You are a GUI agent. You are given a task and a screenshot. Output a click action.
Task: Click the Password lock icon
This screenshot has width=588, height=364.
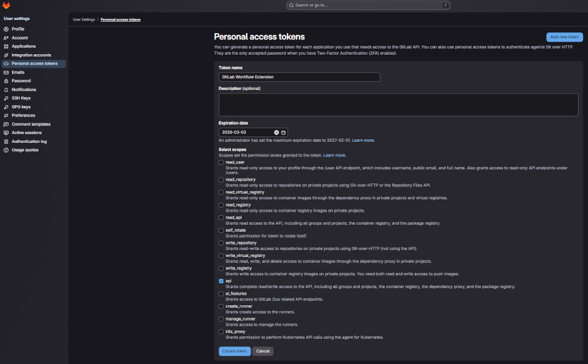coord(6,81)
